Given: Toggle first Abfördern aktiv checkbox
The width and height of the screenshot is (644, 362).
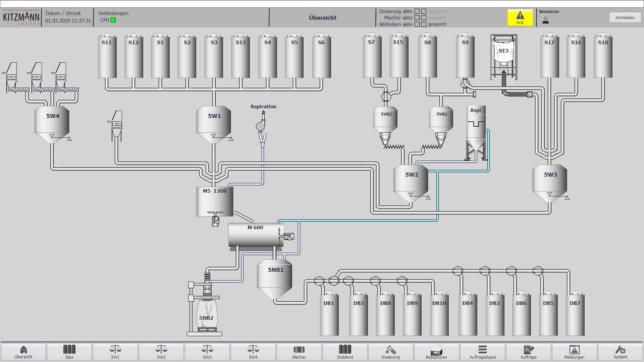Looking at the screenshot, I should point(417,24).
